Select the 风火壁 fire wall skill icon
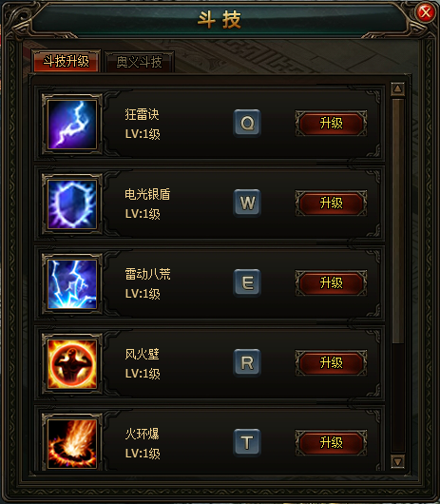This screenshot has height=504, width=440. coord(72,364)
